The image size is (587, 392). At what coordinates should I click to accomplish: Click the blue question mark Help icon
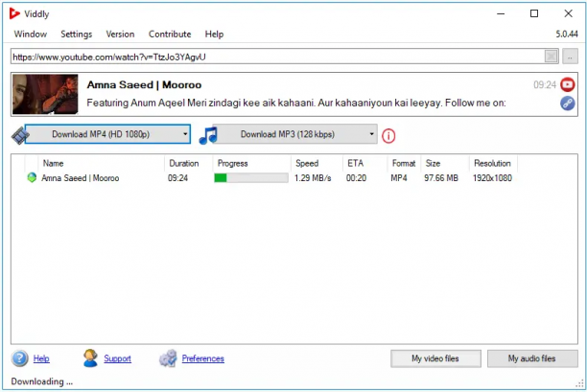[19, 358]
